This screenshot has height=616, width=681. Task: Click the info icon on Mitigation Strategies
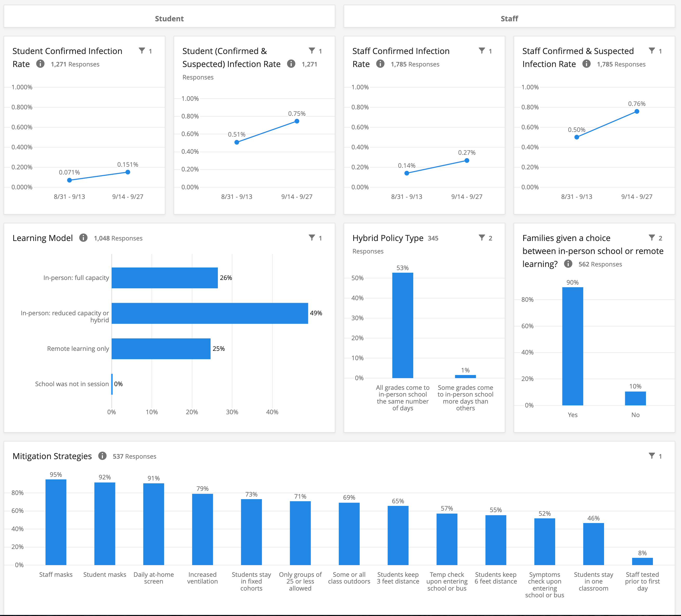click(103, 456)
